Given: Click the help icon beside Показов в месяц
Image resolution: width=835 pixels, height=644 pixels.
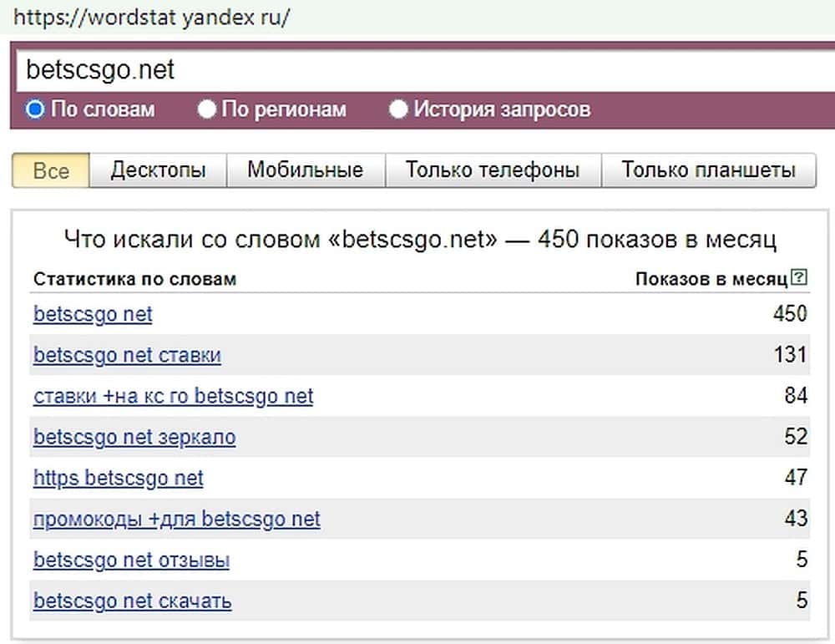Looking at the screenshot, I should [799, 278].
